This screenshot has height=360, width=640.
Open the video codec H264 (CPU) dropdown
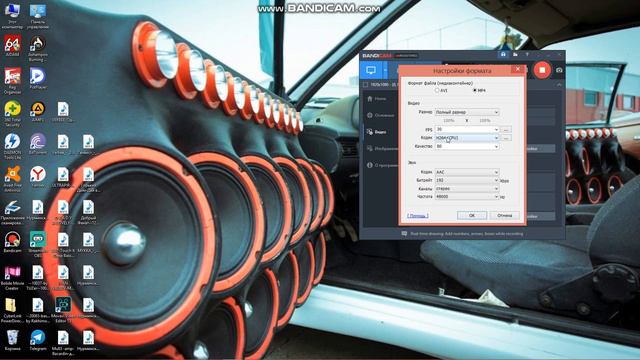coord(467,138)
